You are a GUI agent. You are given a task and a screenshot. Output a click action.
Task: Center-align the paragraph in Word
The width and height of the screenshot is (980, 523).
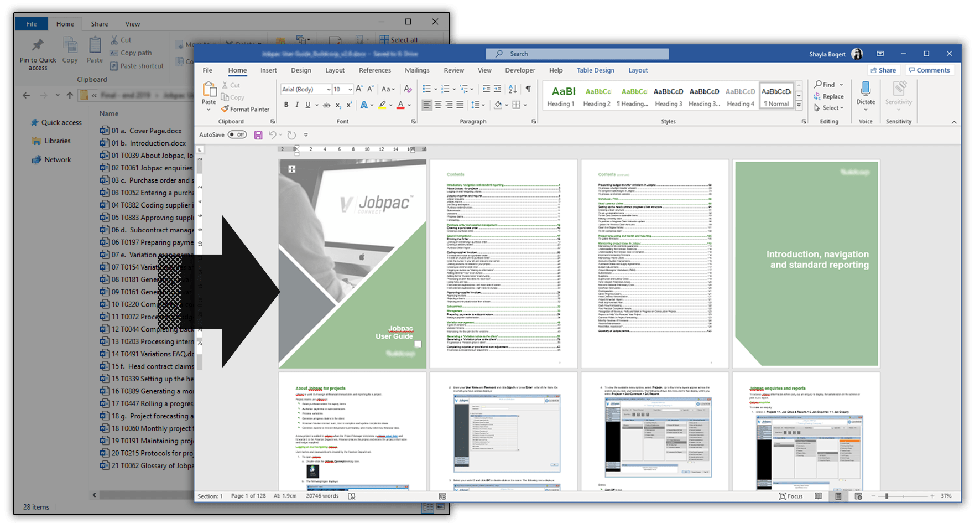[x=438, y=105]
